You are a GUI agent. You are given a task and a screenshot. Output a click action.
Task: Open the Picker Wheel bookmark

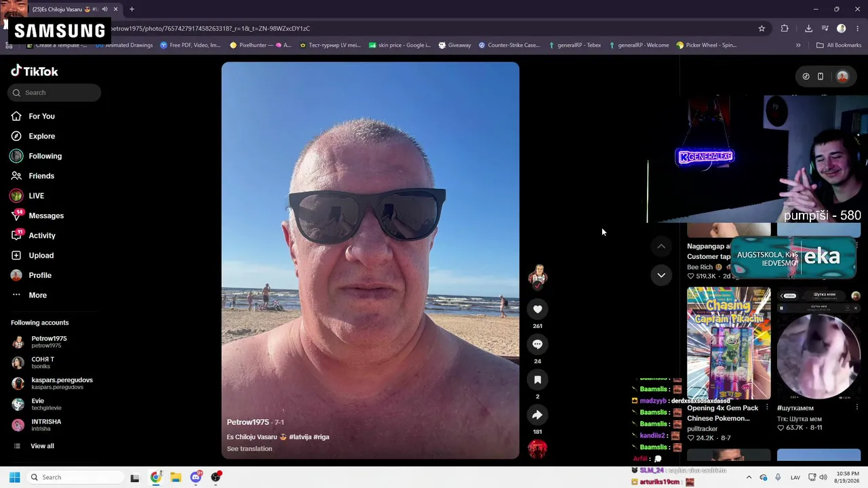click(707, 45)
